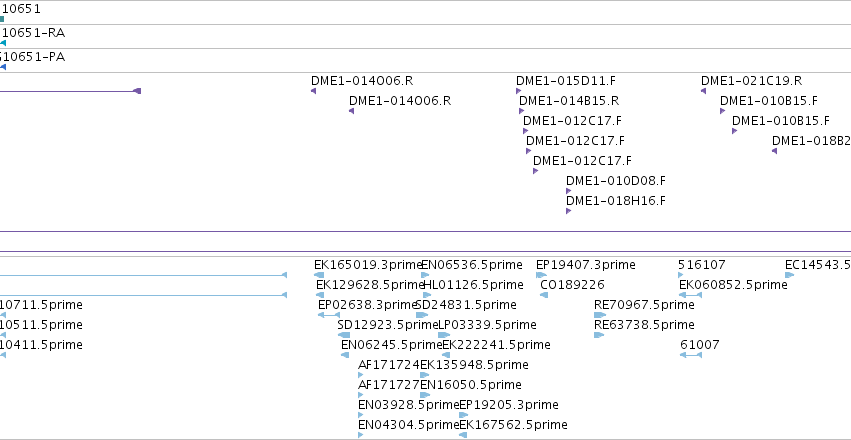Click the arrow glyph under EC14543.5
The height and width of the screenshot is (440, 851).
pyautogui.click(x=789, y=275)
